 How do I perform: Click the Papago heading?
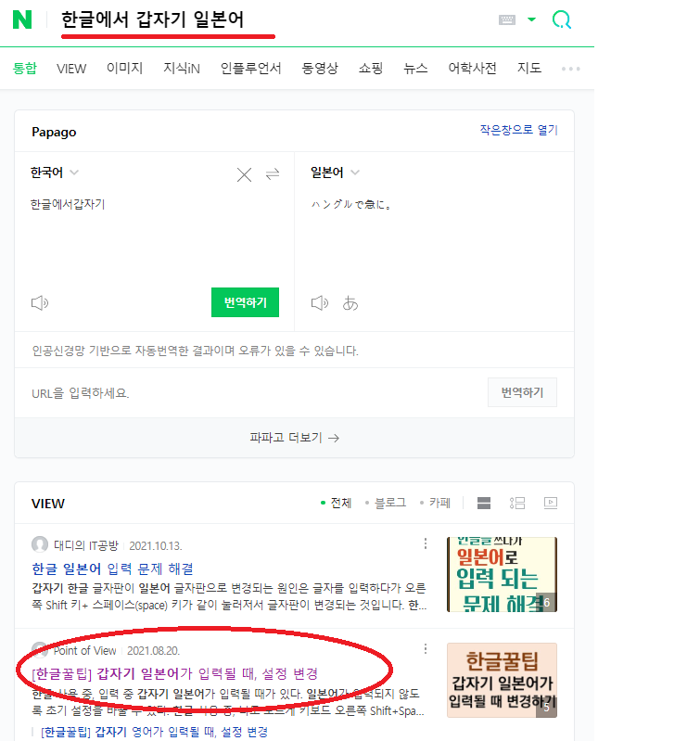[x=54, y=132]
